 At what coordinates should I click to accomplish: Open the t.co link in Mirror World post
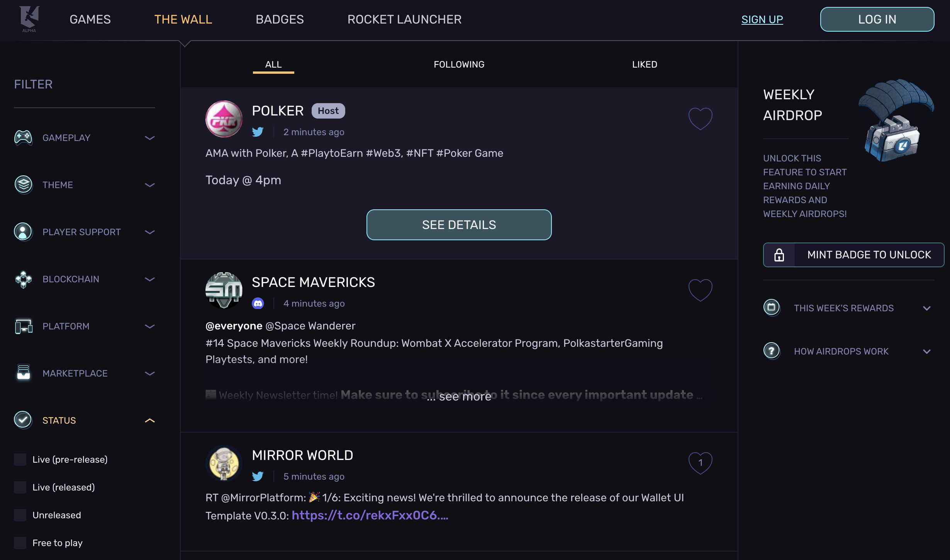click(x=370, y=515)
